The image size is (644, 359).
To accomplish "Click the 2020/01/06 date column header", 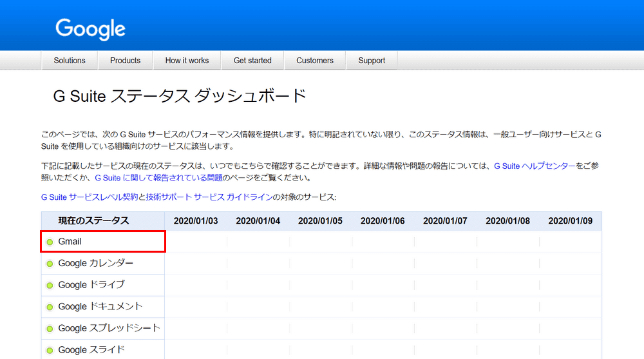I will [x=383, y=221].
